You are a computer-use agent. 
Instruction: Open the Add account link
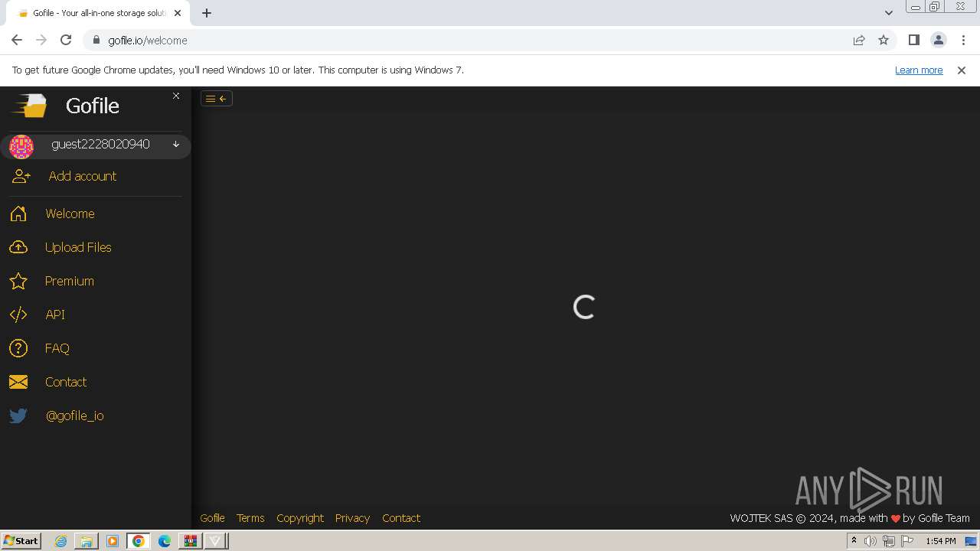point(83,176)
